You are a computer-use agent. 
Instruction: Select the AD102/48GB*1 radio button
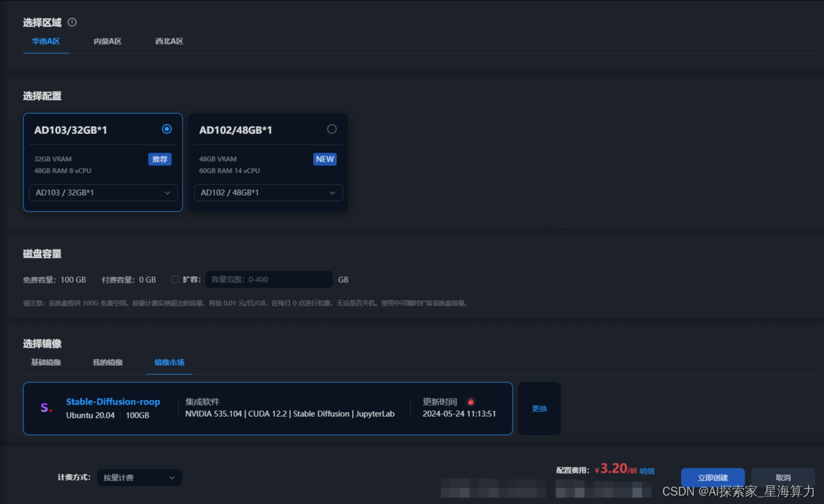point(332,129)
